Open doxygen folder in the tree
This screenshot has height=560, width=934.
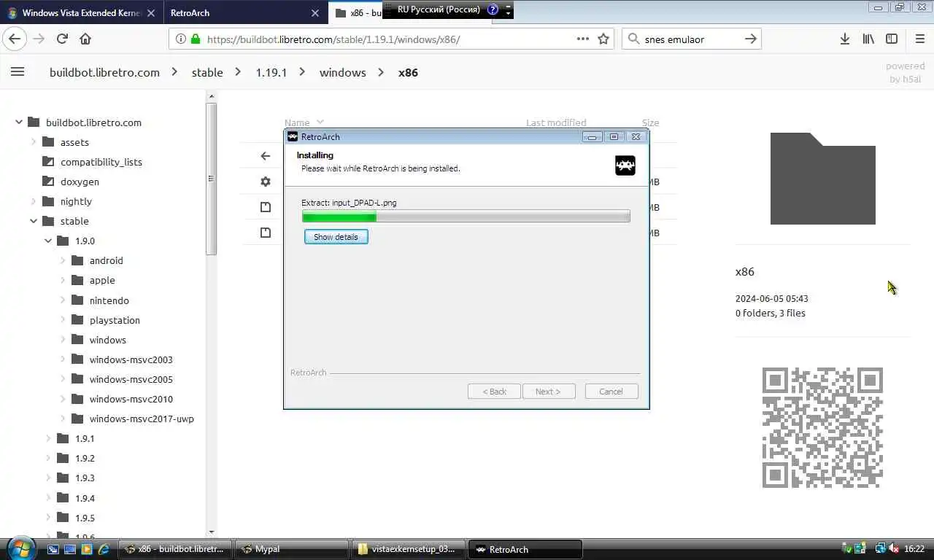pyautogui.click(x=80, y=182)
